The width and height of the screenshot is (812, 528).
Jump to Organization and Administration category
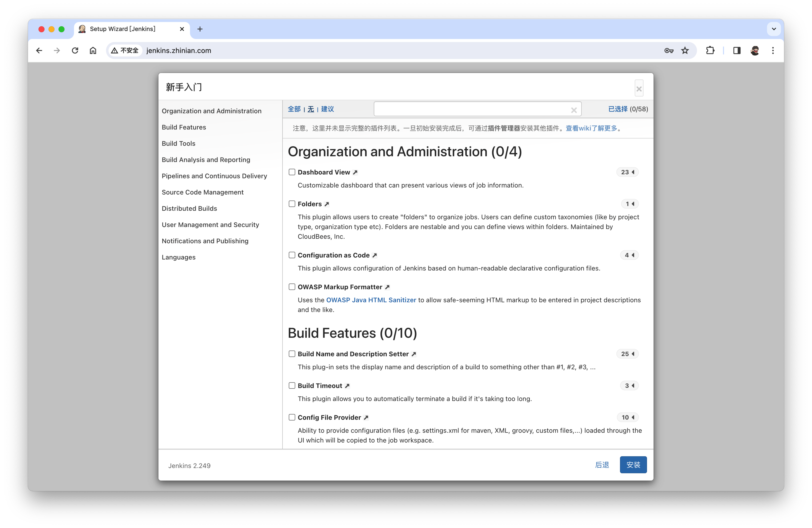[x=211, y=111]
